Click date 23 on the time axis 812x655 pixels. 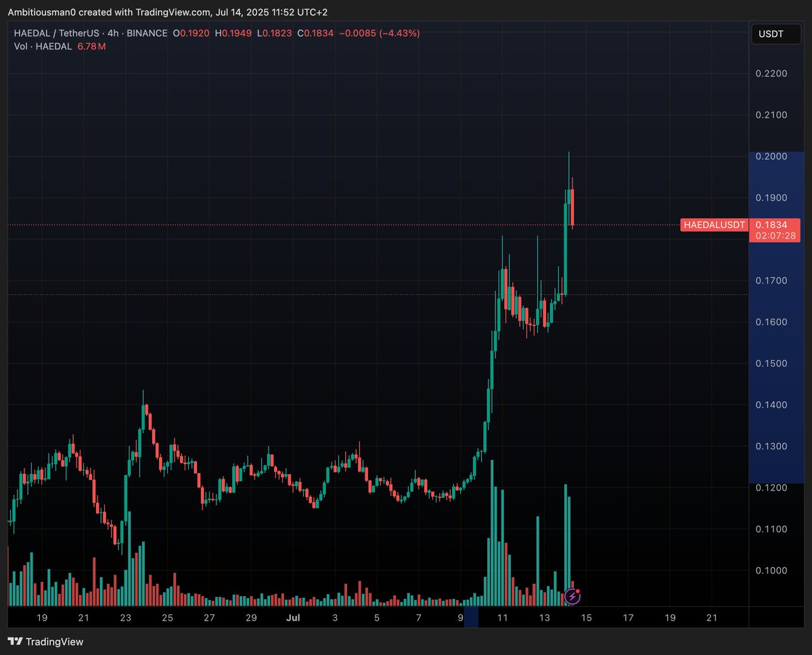coord(125,618)
